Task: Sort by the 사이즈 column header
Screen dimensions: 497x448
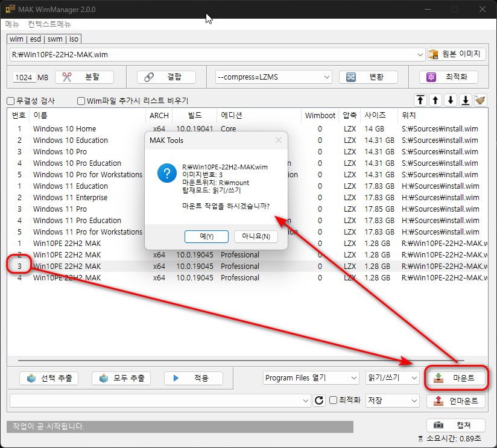Action: pyautogui.click(x=379, y=115)
